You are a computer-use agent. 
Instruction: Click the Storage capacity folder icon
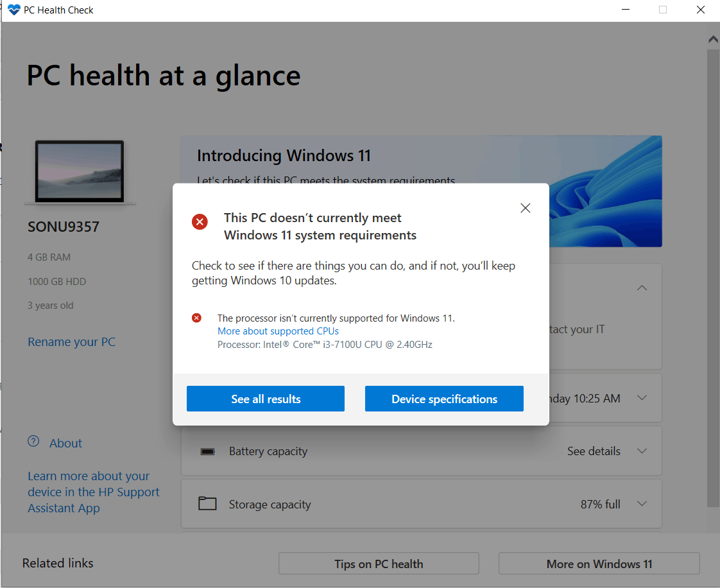pyautogui.click(x=207, y=503)
